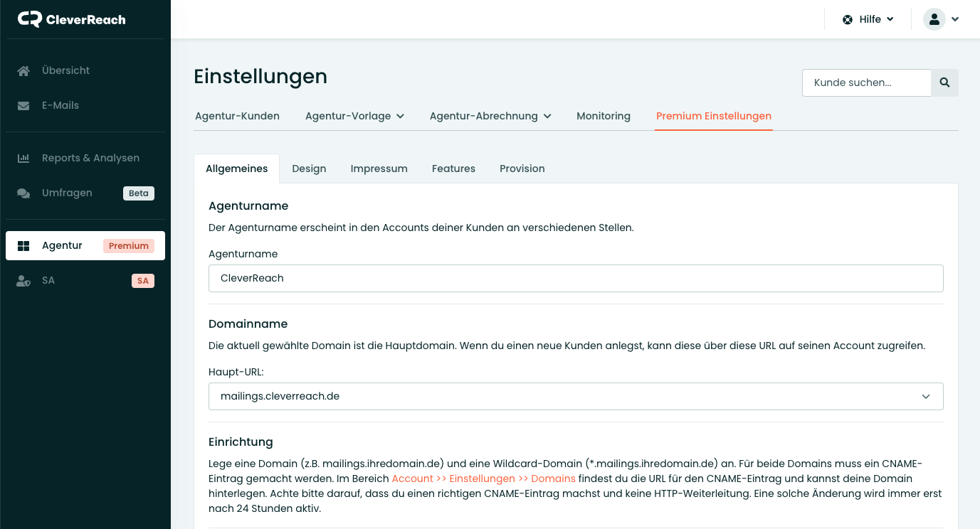Select Premium Einstellungen tab
980x529 pixels.
pos(714,116)
